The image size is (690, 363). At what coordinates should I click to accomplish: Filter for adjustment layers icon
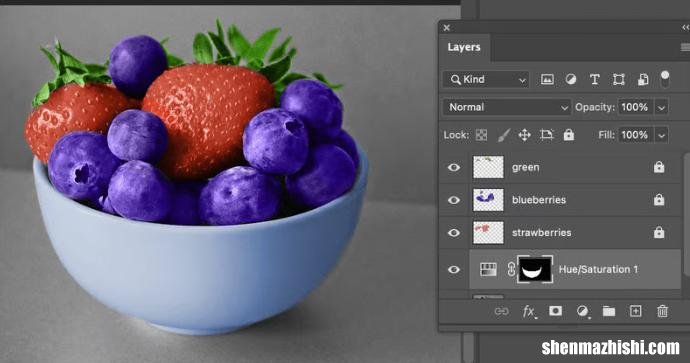pos(571,80)
